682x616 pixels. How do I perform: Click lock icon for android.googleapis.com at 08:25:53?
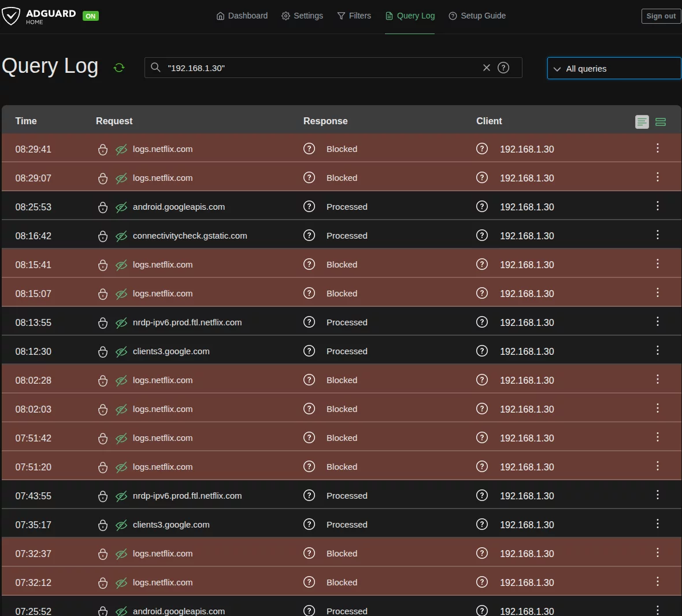pyautogui.click(x=103, y=207)
